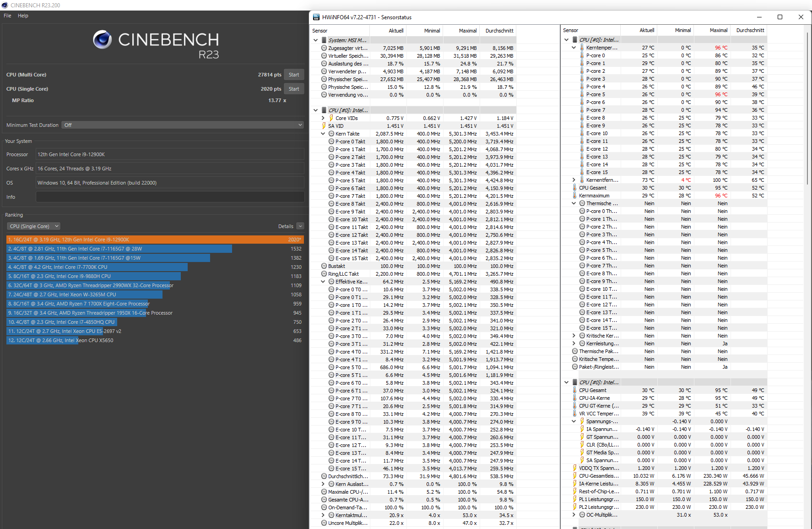Click the clock icon beside Ring/LLC Takt

pos(324,274)
